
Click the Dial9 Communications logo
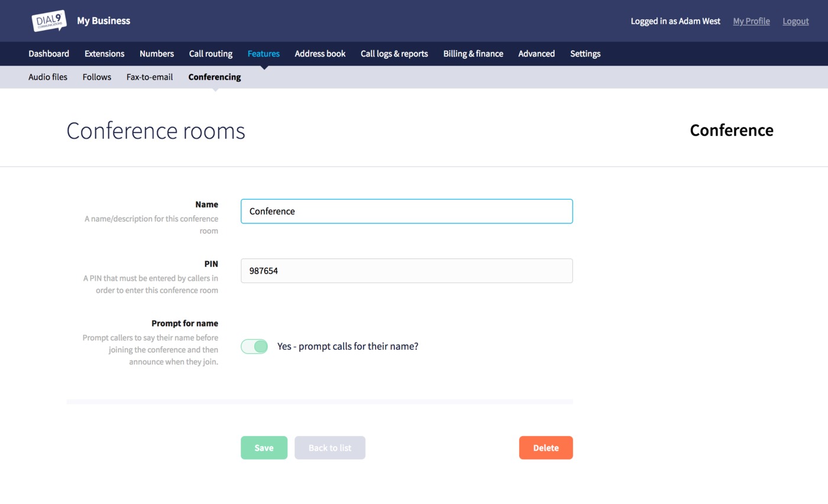48,21
